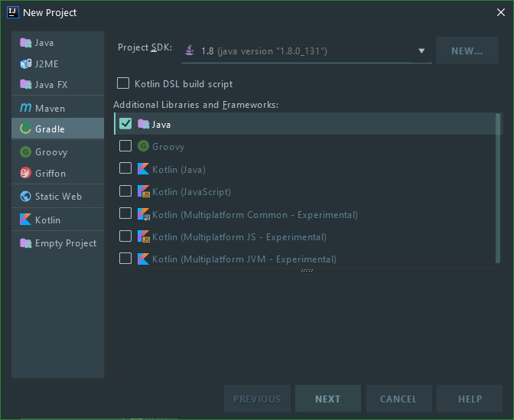This screenshot has height=420, width=514.
Task: Click the NEXT button
Action: pyautogui.click(x=328, y=399)
